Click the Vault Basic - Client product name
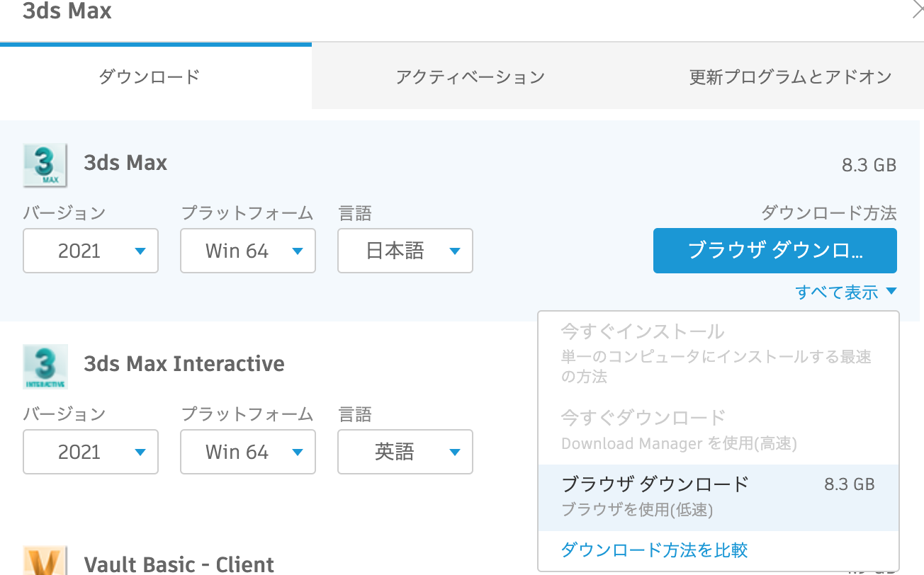 (179, 564)
